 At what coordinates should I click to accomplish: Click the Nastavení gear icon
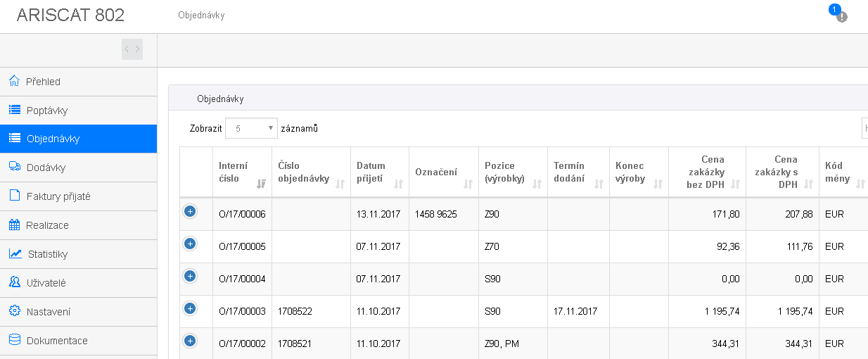click(14, 311)
